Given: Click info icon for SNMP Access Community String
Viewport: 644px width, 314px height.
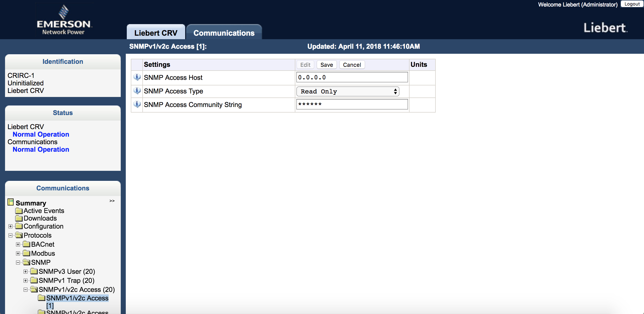Looking at the screenshot, I should [137, 104].
